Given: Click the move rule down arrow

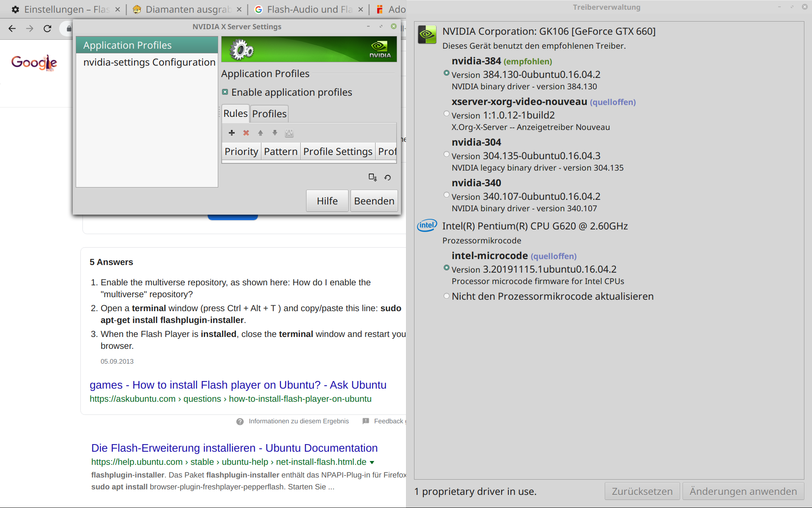Looking at the screenshot, I should click(x=275, y=133).
